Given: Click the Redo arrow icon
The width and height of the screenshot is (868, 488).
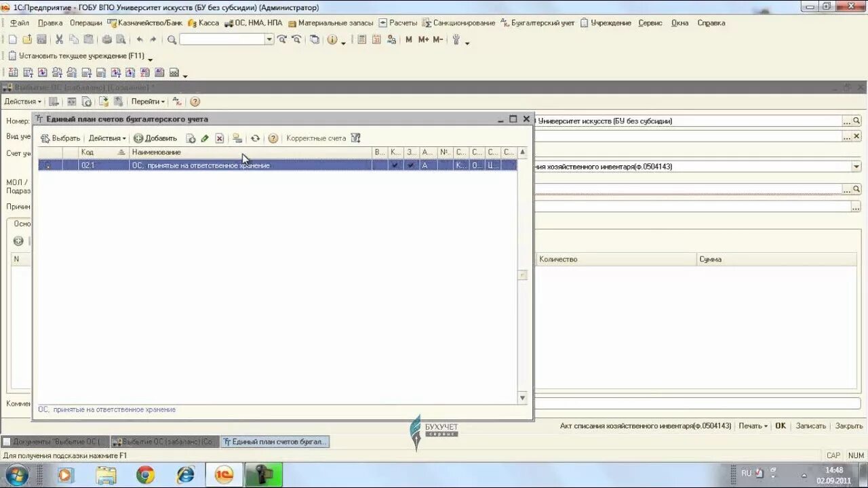Looking at the screenshot, I should click(153, 39).
